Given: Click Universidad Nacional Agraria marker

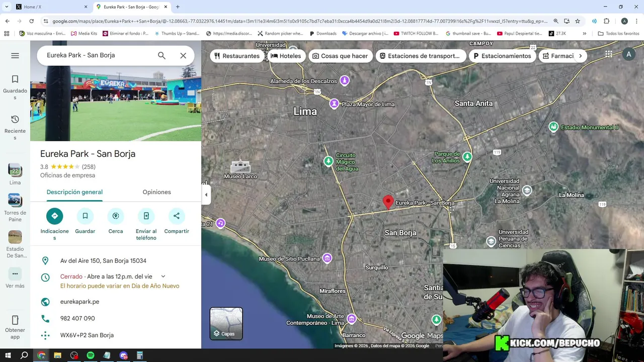Looking at the screenshot, I should (x=527, y=191).
